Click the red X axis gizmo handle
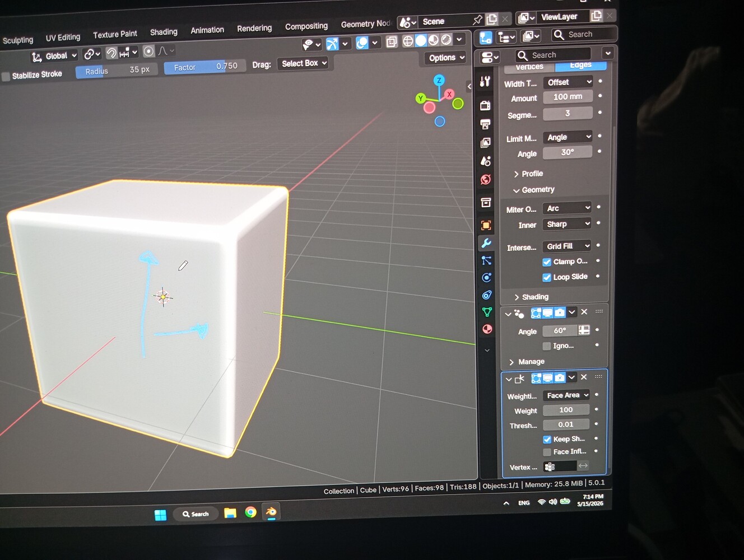The width and height of the screenshot is (744, 560). point(449,94)
